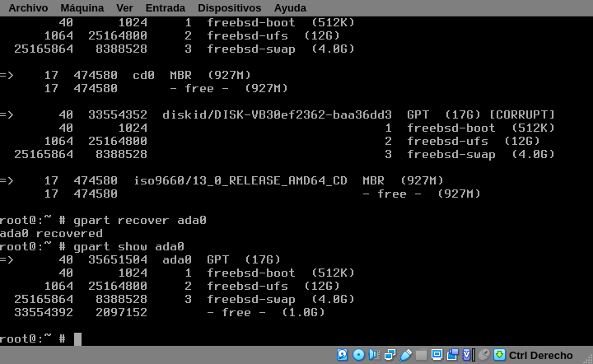
Task: Toggle the mouse integration indicator
Action: pyautogui.click(x=483, y=355)
